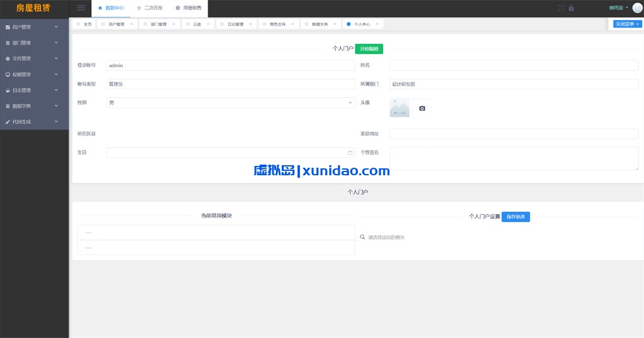This screenshot has width=644, height=338.
Task: Close the 角色支持 page tab
Action: [292, 25]
